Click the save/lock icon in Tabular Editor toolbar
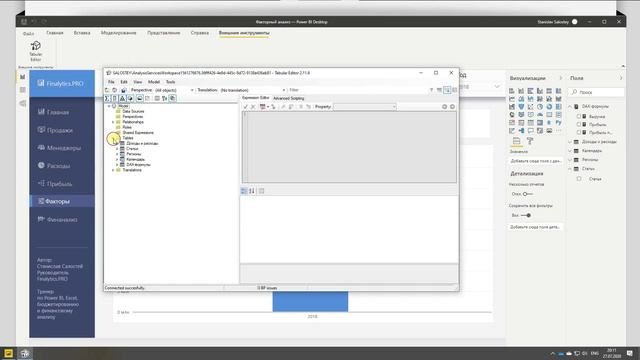Screen dimensions: 640x360 tap(123, 90)
